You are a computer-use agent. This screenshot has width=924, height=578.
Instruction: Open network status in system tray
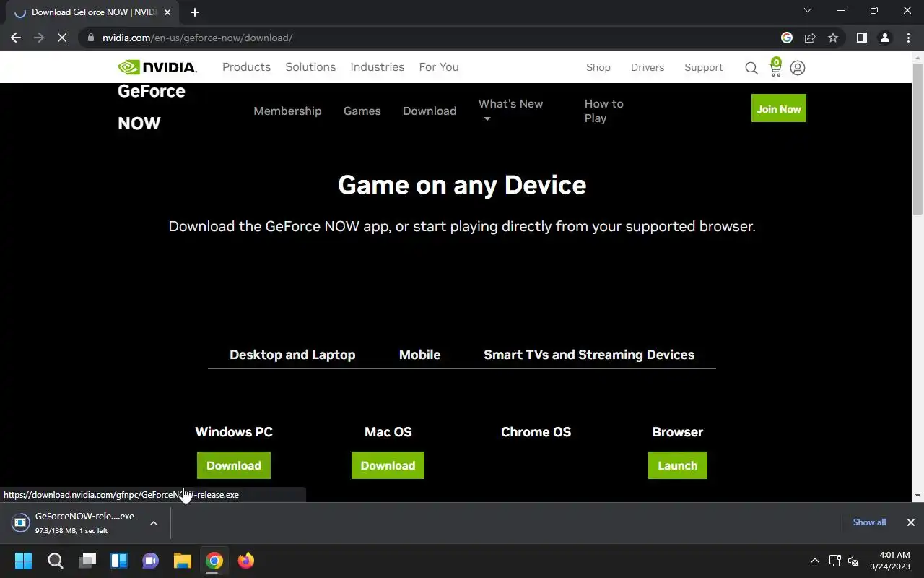click(x=835, y=561)
